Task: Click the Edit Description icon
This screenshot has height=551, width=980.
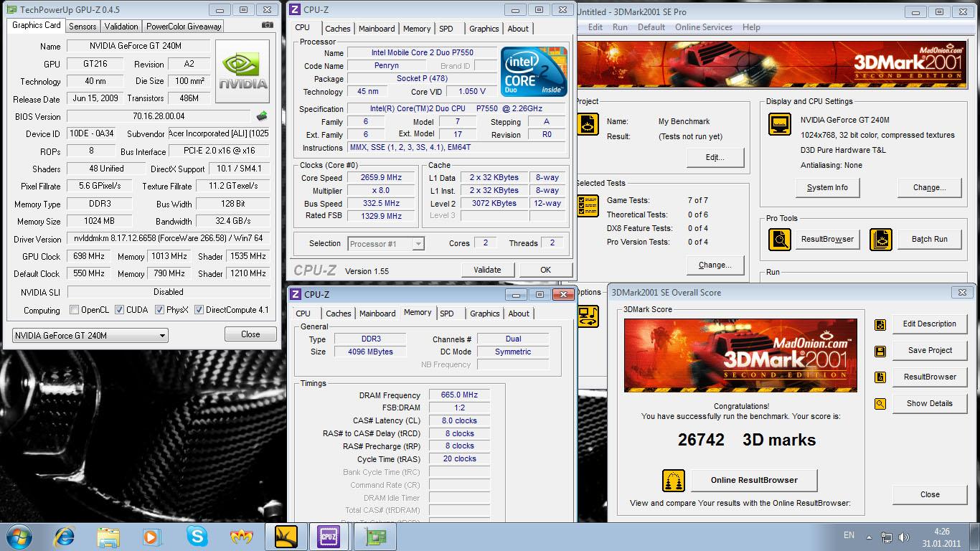Action: coord(880,324)
